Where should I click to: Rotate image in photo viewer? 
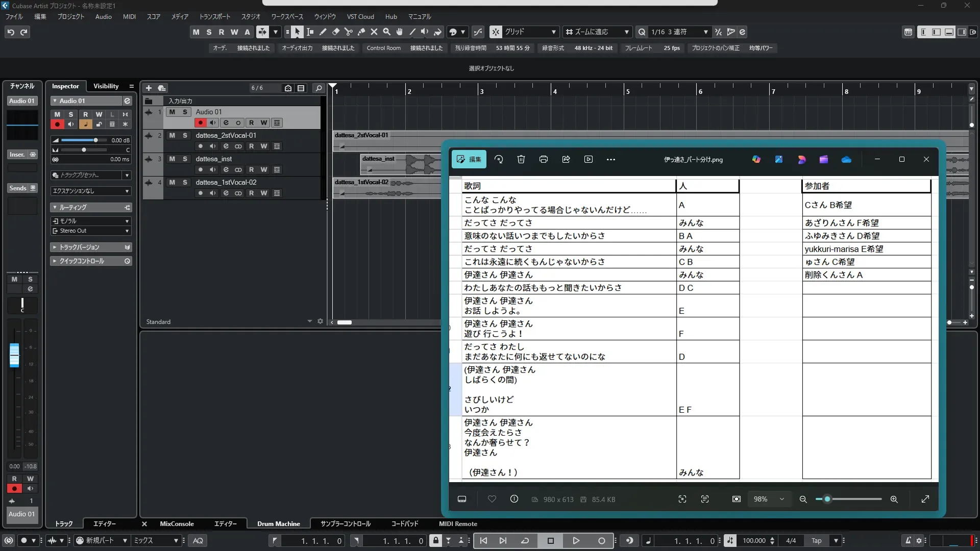pos(499,159)
